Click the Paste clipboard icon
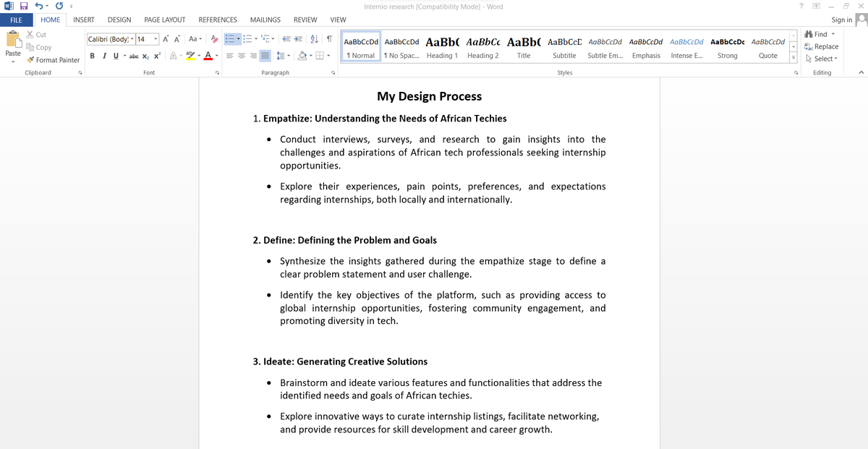The width and height of the screenshot is (868, 449). (x=13, y=38)
